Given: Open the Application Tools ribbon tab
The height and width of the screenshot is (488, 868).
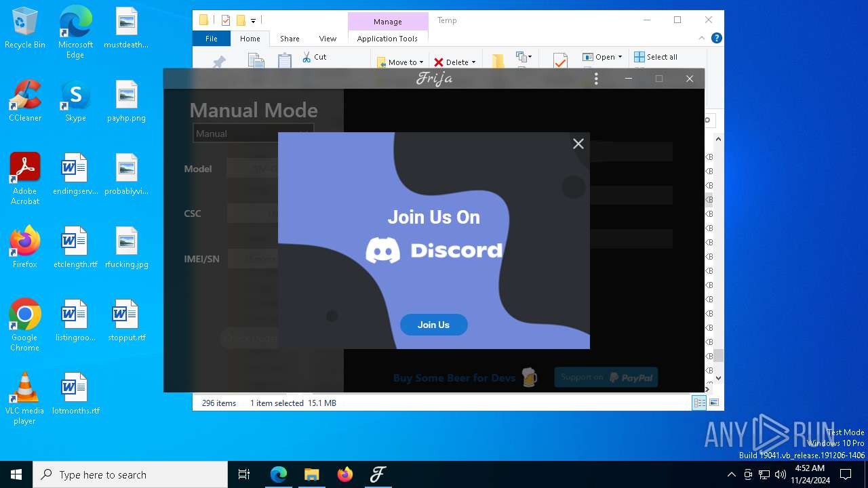Looking at the screenshot, I should 387,39.
